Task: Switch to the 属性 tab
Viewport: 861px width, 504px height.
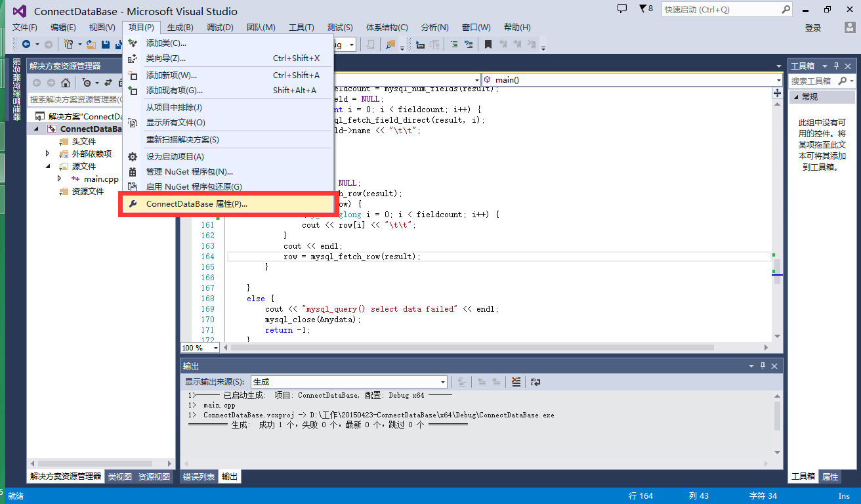Action: [x=830, y=476]
